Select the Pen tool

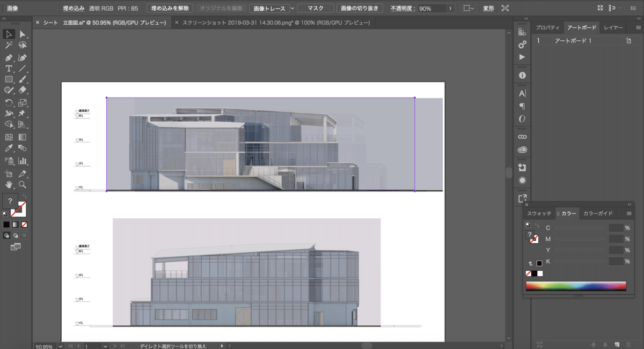tap(9, 57)
